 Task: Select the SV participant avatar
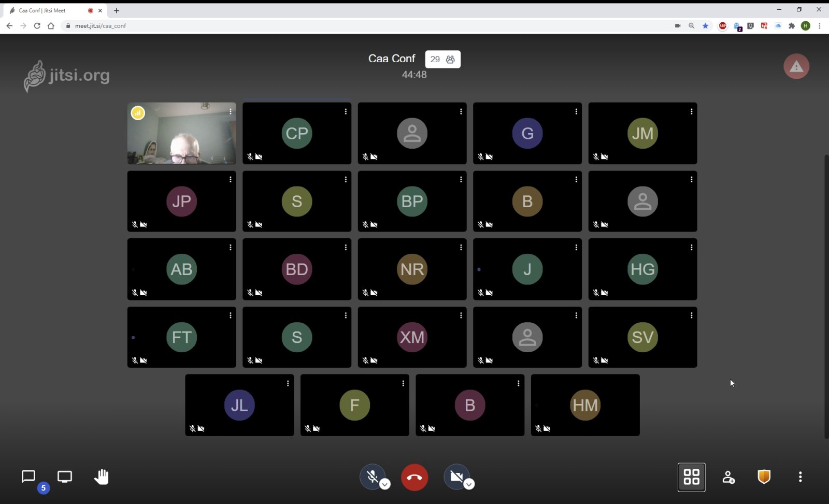642,337
